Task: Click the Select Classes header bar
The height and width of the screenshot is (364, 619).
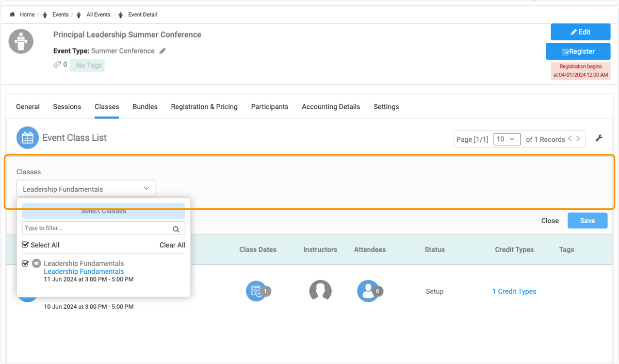Action: 103,210
